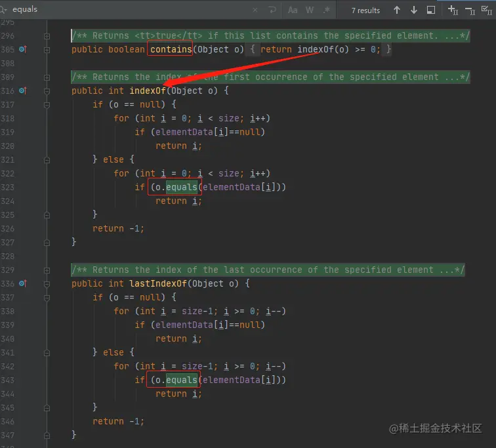This screenshot has width=496, height=448.
Task: Click "elementData[i]==null" on line 339
Action: click(207, 325)
